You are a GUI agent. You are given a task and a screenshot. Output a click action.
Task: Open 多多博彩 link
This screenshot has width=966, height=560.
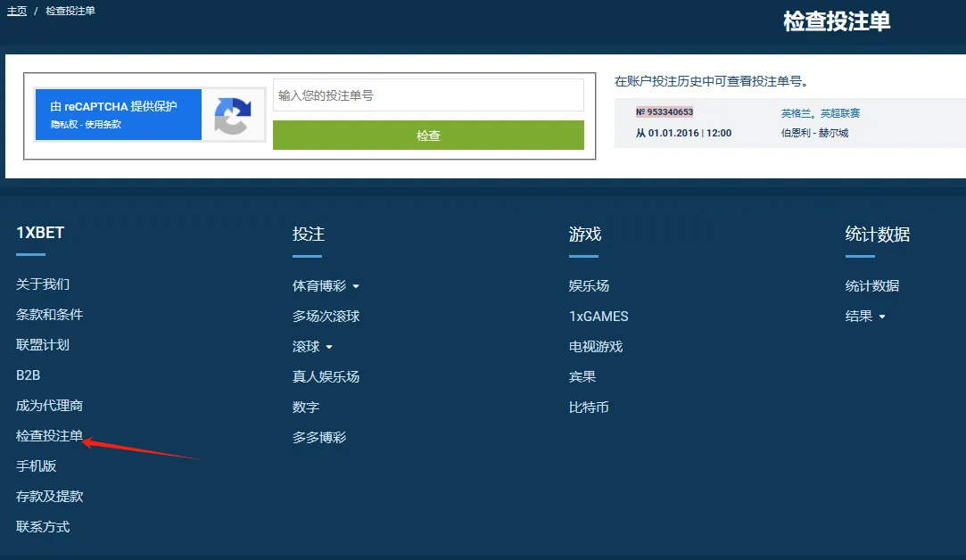[319, 438]
